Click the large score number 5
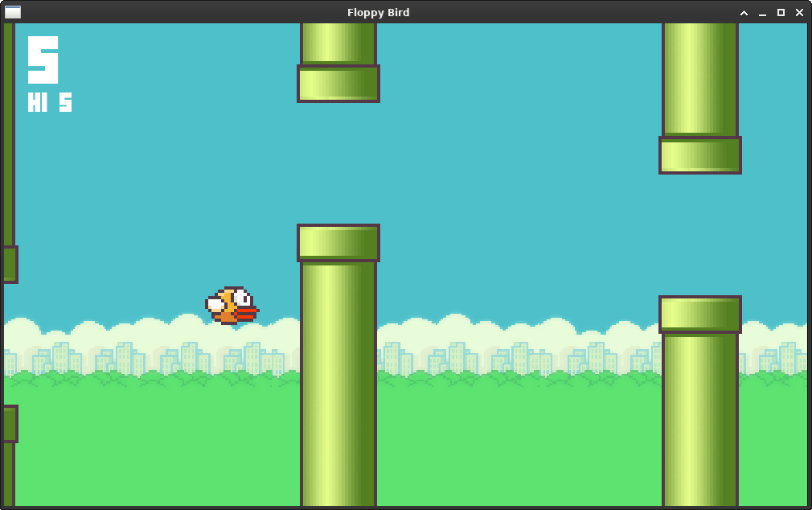Screen dimensions: 812x510 43,60
